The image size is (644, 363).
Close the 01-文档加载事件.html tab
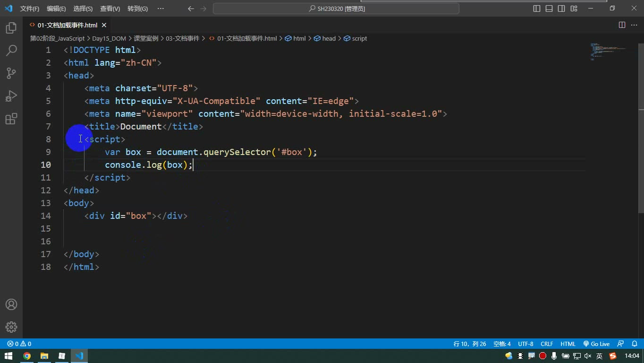tap(104, 25)
